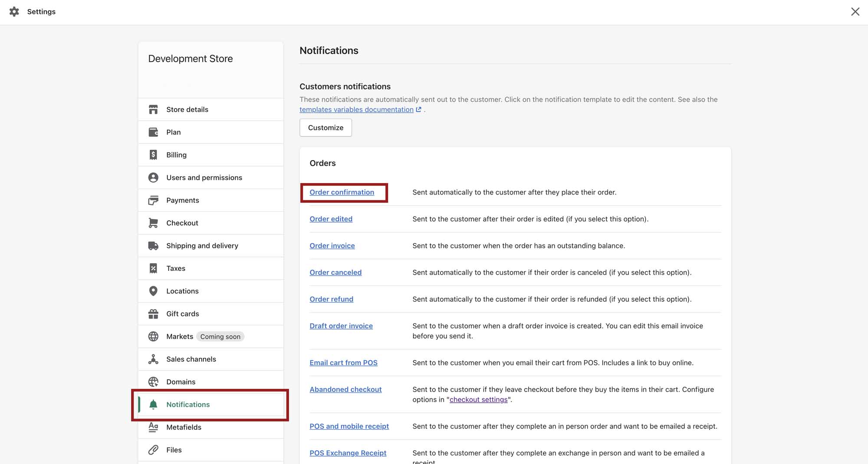Viewport: 868px width, 464px height.
Task: Click the Development Store name heading
Action: pyautogui.click(x=191, y=59)
